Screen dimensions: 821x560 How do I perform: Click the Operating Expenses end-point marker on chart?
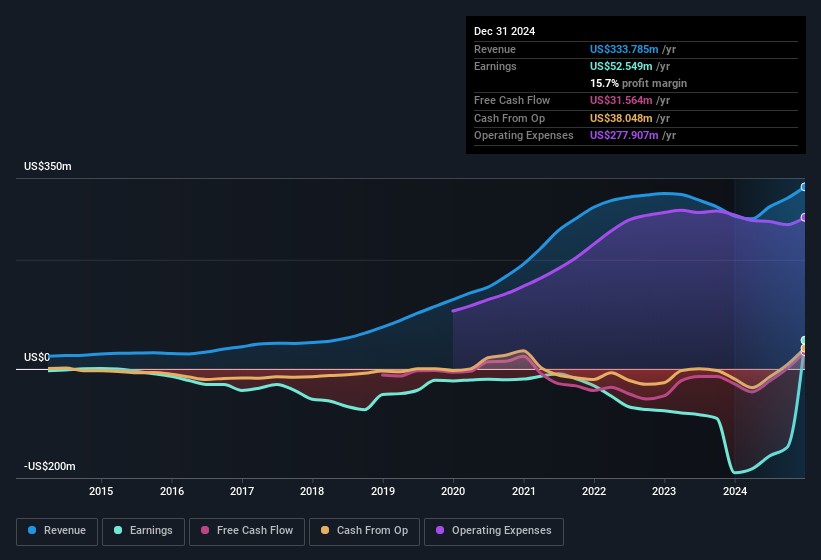pos(804,217)
